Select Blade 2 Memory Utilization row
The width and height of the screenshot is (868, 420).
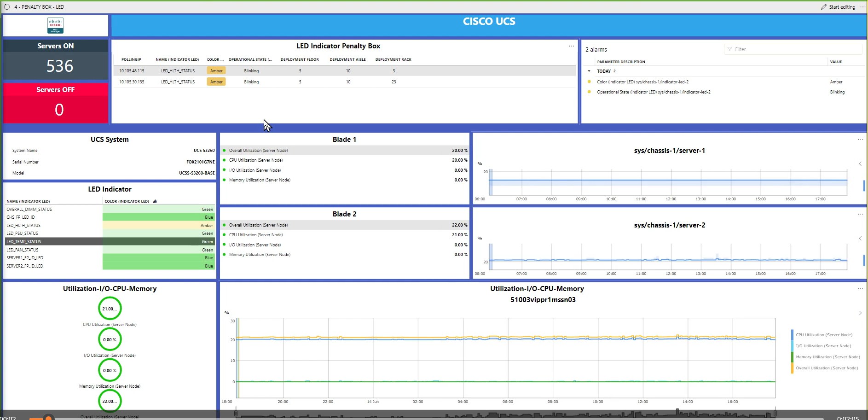coord(345,255)
